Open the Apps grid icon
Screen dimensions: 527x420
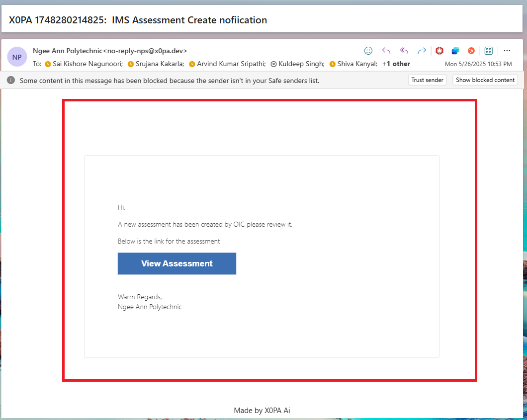point(488,51)
